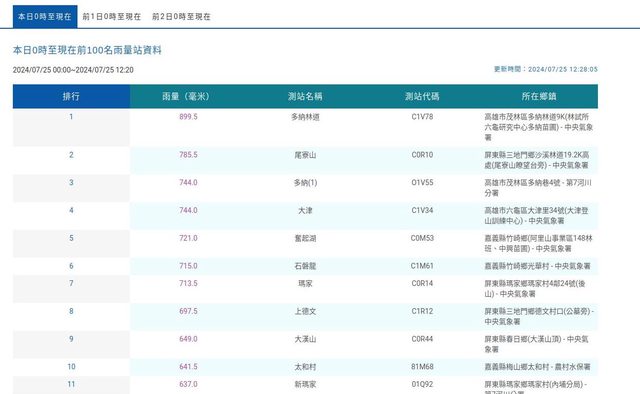This screenshot has width=640, height=394.
Task: Click the 697.5 rainfall value
Action: click(x=188, y=311)
